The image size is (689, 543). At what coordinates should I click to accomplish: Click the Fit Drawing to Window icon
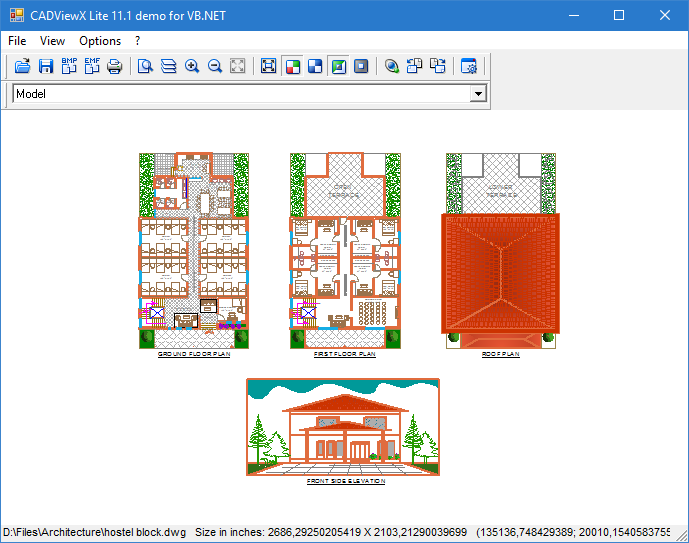coord(268,66)
